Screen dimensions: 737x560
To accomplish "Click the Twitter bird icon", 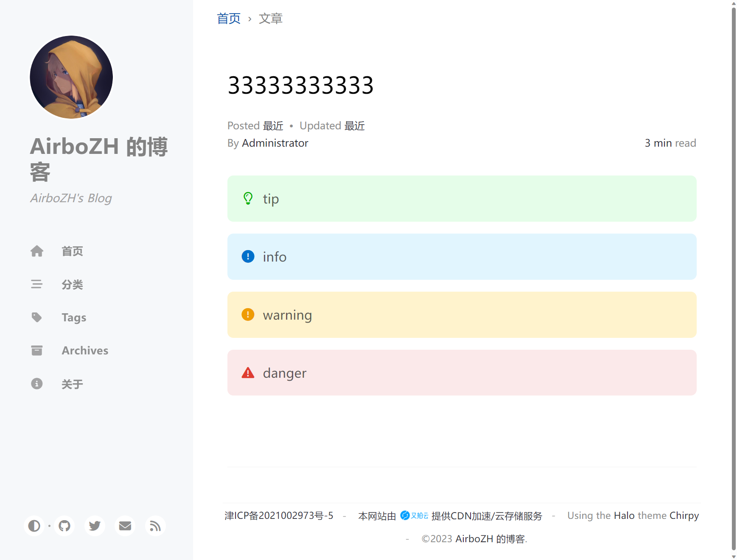I will (94, 526).
